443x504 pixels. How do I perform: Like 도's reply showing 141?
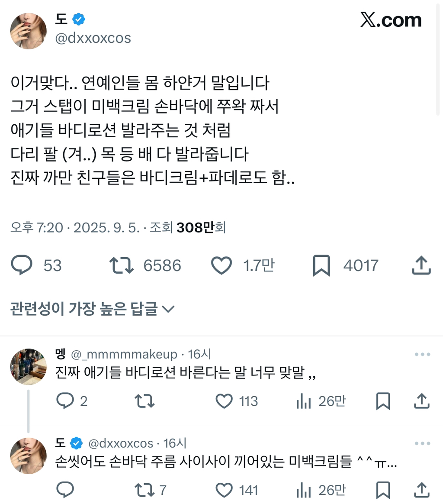coord(224,491)
